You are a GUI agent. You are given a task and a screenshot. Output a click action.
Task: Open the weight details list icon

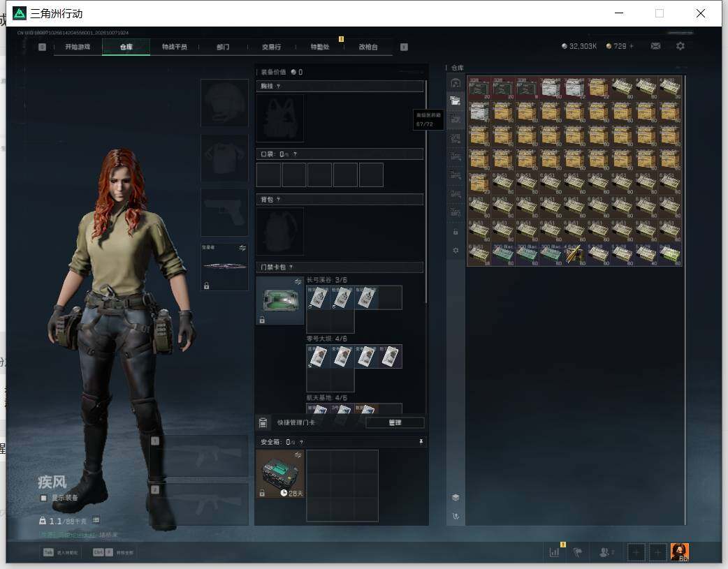(96, 520)
